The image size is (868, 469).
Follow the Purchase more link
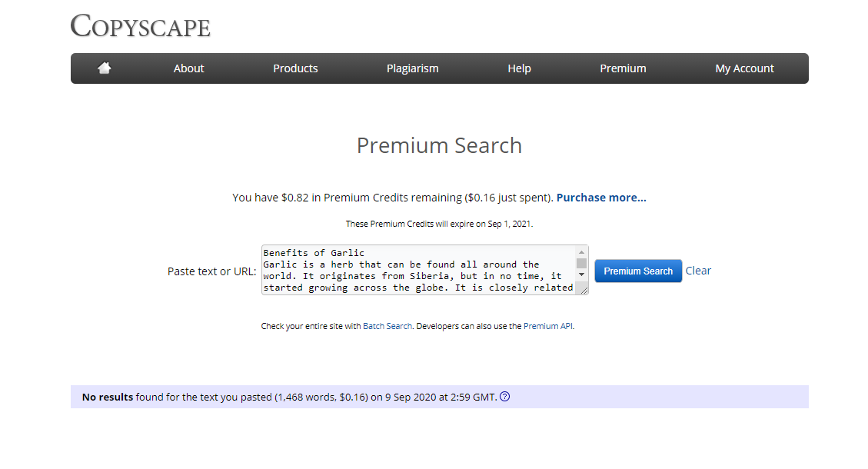point(601,198)
